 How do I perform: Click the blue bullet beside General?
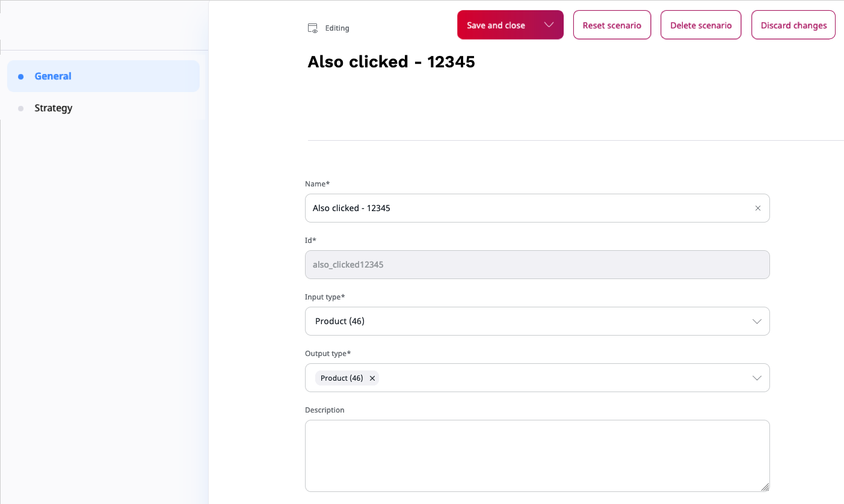tap(21, 76)
